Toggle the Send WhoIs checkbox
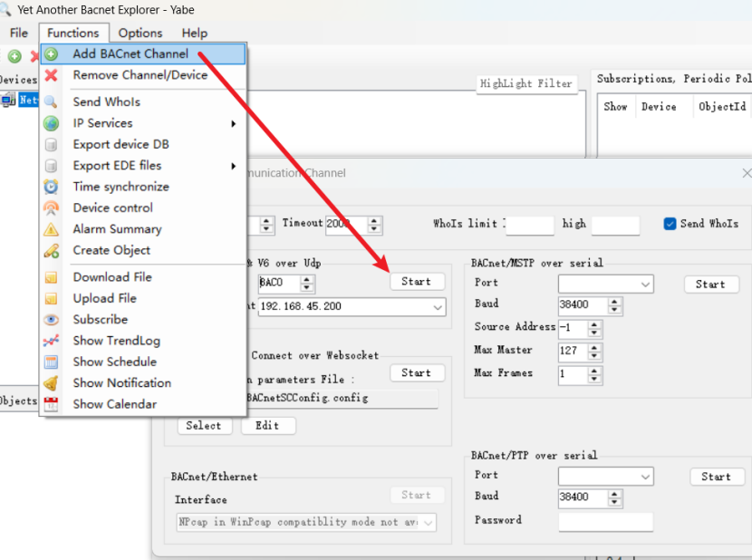Image resolution: width=752 pixels, height=560 pixels. (x=670, y=224)
